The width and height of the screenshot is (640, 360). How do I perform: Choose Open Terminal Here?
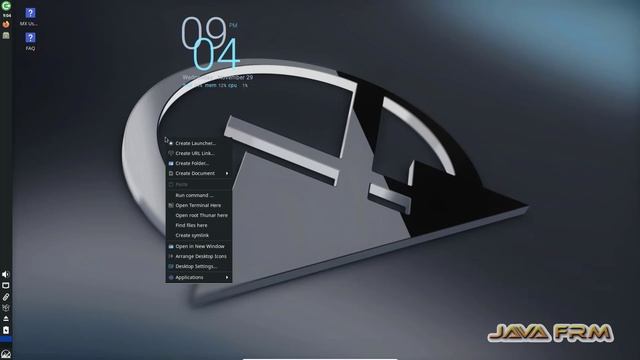(199, 205)
